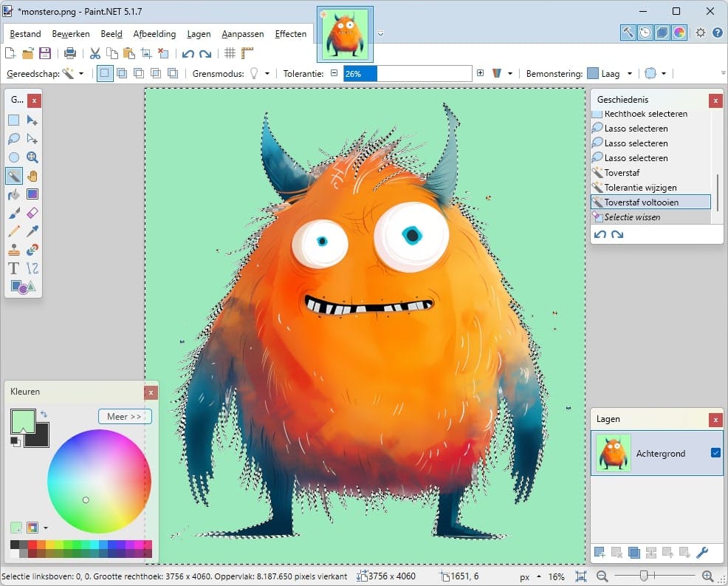This screenshot has width=728, height=586.
Task: Choose the Text tool
Action: pyautogui.click(x=14, y=268)
